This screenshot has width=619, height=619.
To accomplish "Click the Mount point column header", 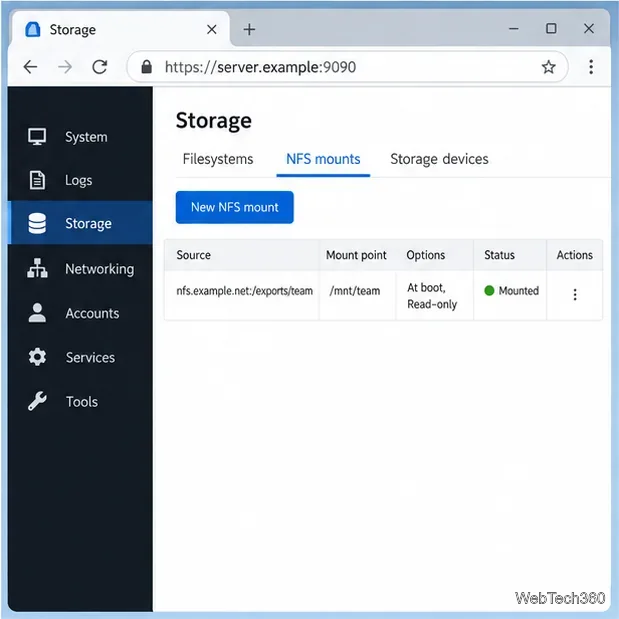I will [356, 255].
